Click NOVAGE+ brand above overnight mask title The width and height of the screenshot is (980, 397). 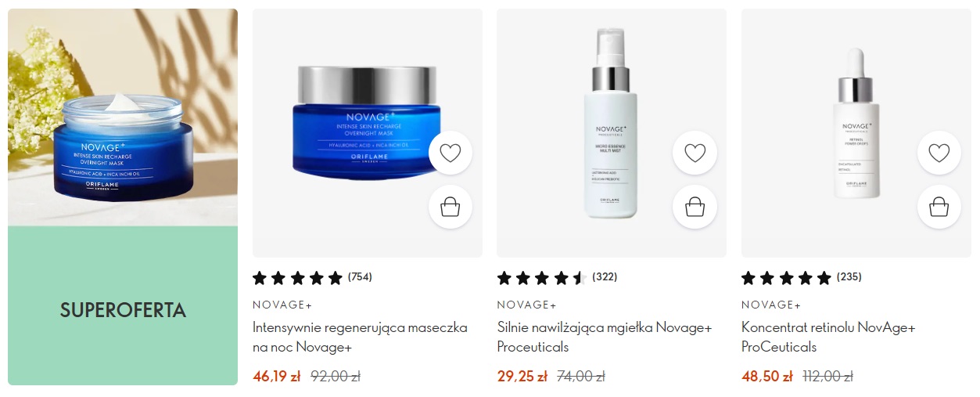(282, 305)
